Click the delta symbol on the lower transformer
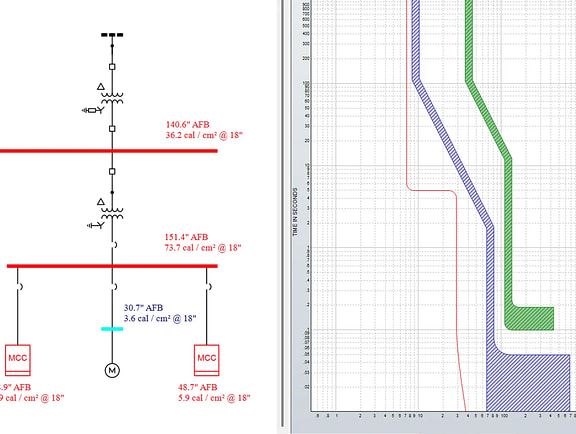The height and width of the screenshot is (434, 576). [101, 202]
